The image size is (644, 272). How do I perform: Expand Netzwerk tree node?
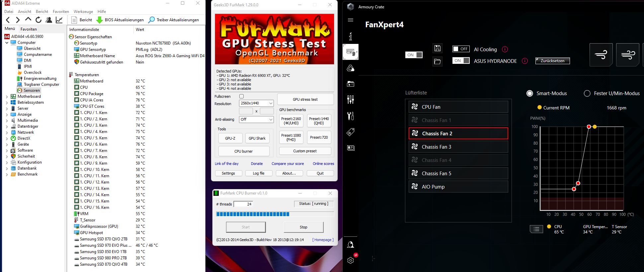(x=7, y=132)
